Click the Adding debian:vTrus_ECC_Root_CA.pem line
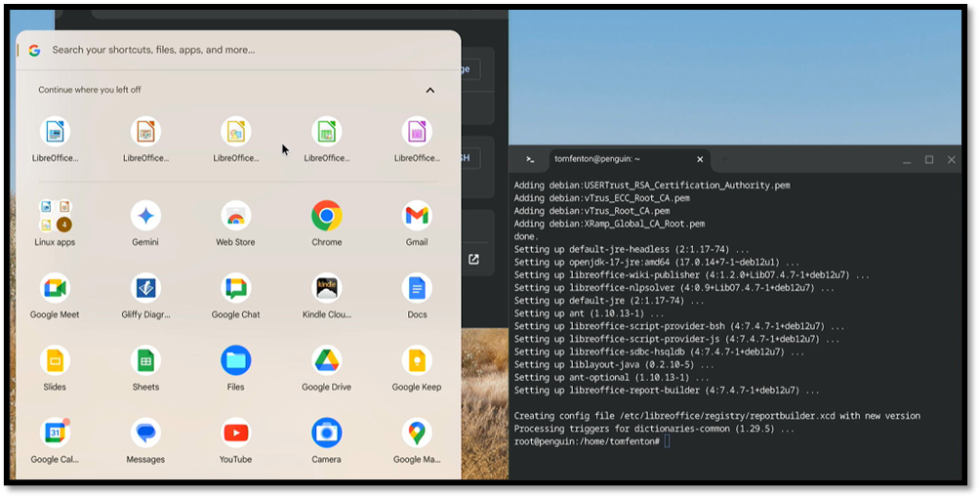The width and height of the screenshot is (980, 498). pos(602,198)
